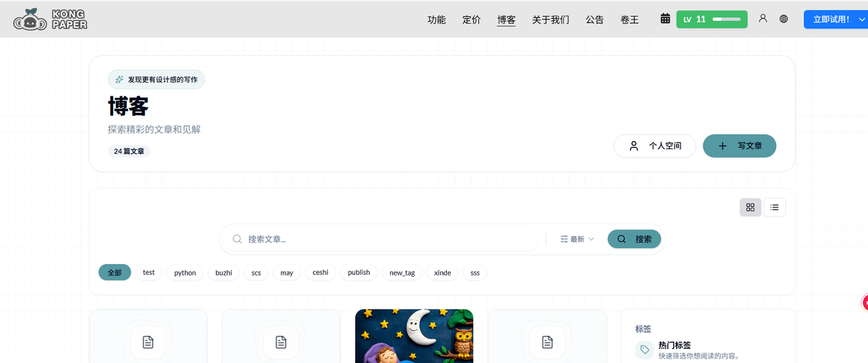
Task: Click the 博客 page heading
Action: point(128,106)
